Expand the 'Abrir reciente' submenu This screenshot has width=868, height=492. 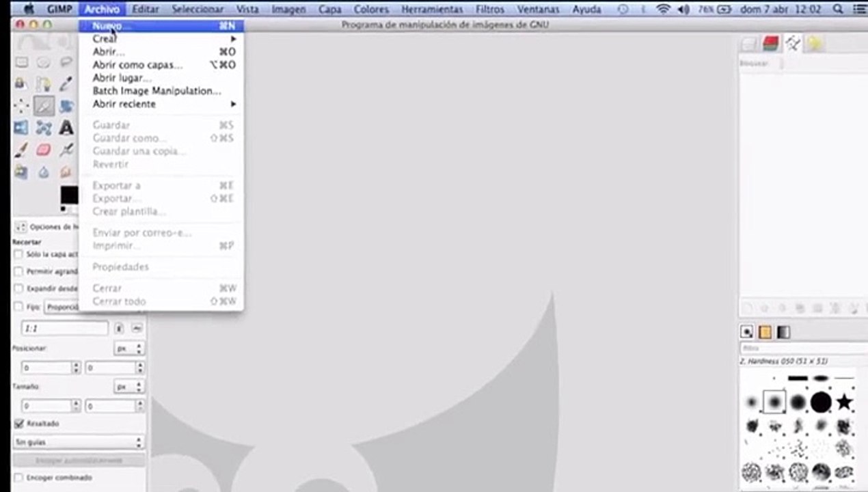coord(163,104)
